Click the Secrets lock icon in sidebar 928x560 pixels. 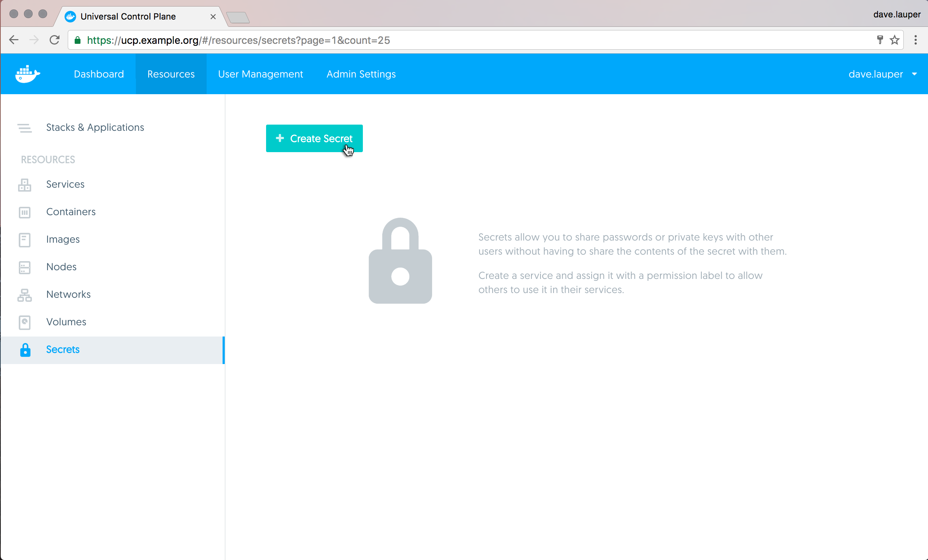(x=25, y=350)
